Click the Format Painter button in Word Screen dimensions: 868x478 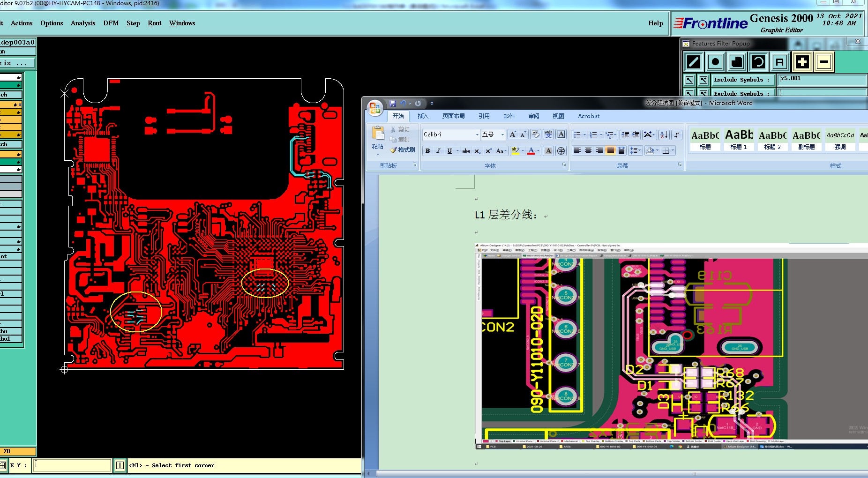[403, 150]
